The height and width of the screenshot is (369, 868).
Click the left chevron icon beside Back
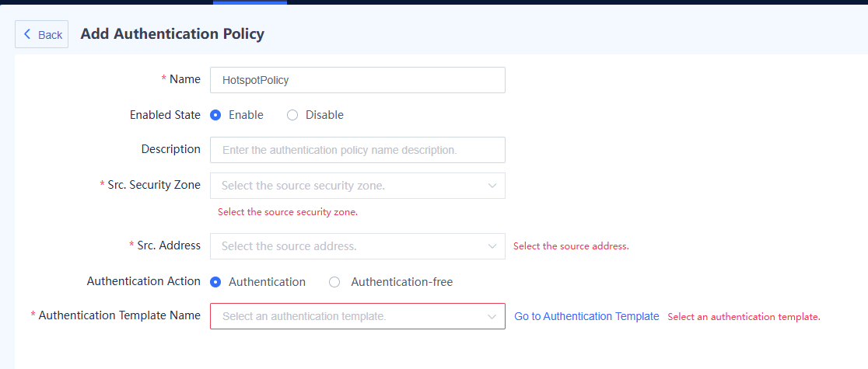27,34
